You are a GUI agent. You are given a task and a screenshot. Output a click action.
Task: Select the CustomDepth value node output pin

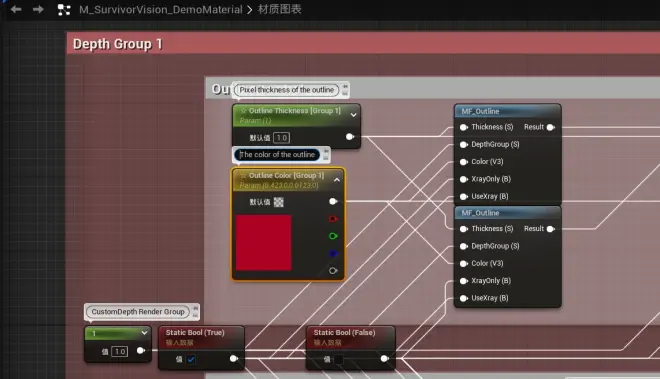(141, 350)
